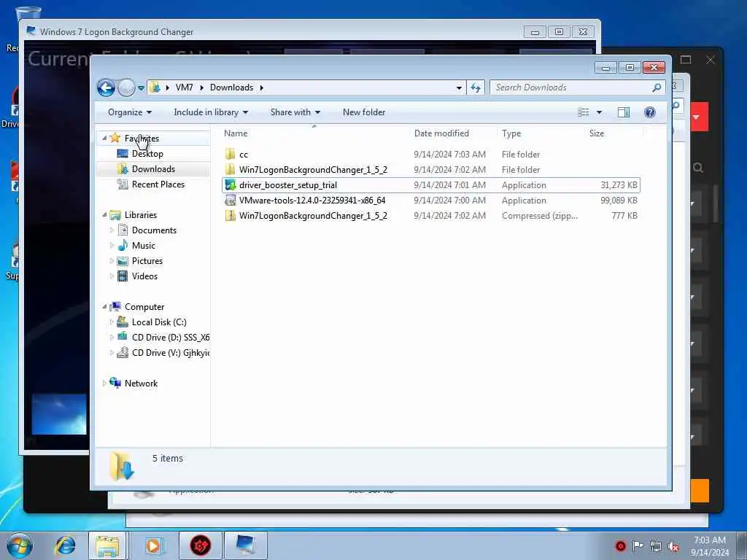Select the Win7LogonBackgroundChanger_1_5_2 file folder
747x560 pixels.
[x=312, y=169]
